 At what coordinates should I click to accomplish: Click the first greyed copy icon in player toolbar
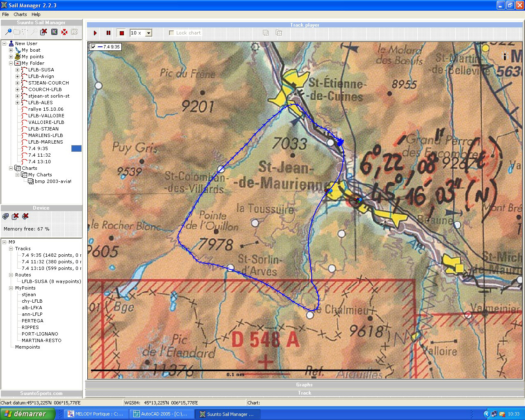[265, 33]
